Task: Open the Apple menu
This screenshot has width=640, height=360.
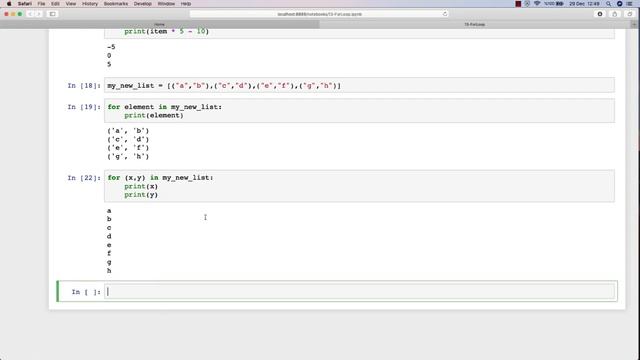Action: click(x=9, y=4)
